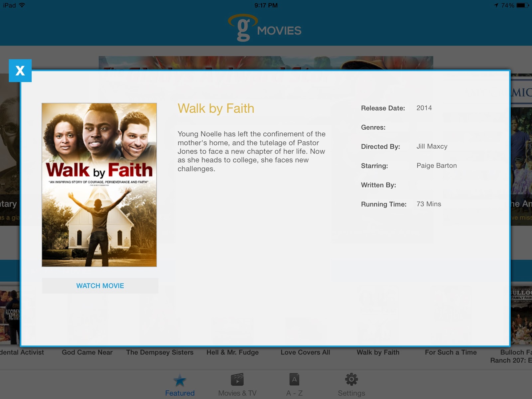This screenshot has width=532, height=399.
Task: Tap the 73 Mins running time
Action: click(x=429, y=204)
